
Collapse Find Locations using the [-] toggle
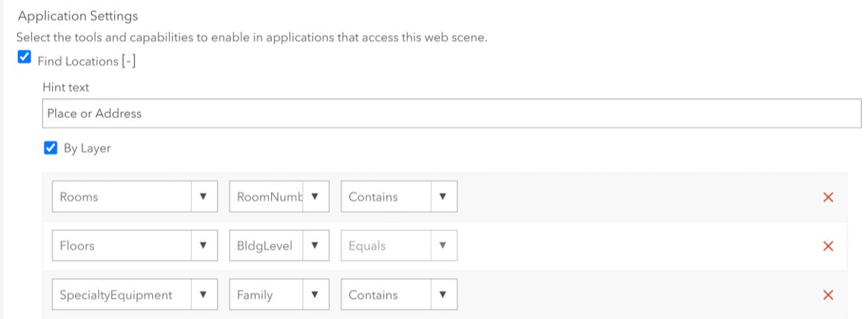pyautogui.click(x=129, y=61)
